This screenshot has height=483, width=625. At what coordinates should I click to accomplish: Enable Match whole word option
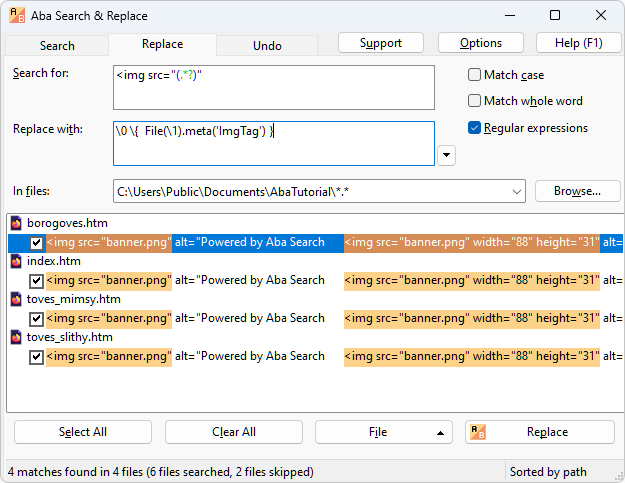475,101
